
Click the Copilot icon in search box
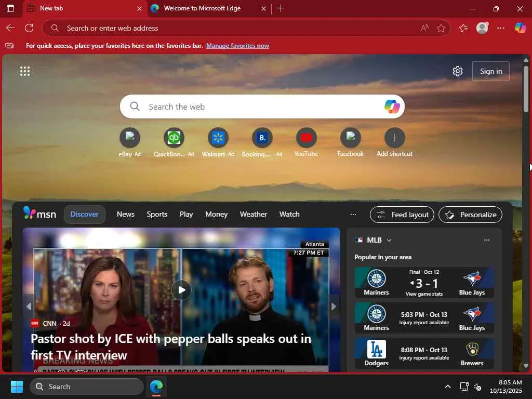pos(392,107)
